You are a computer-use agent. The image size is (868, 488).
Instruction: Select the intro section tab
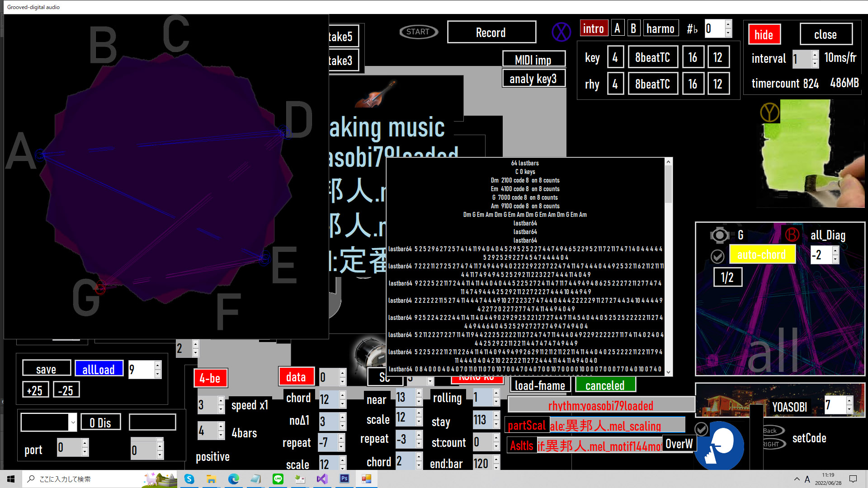coord(593,29)
